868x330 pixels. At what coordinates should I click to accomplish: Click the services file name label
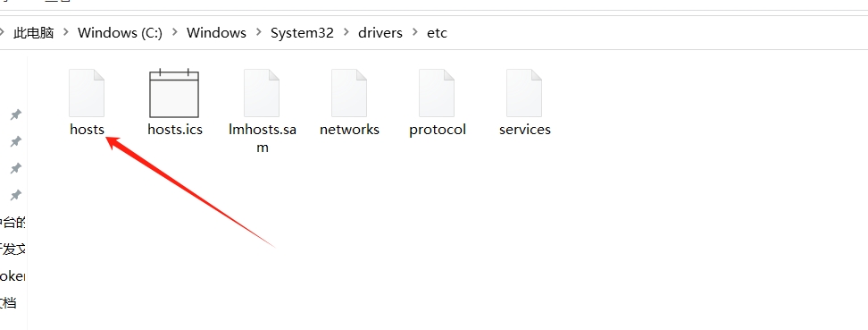[525, 129]
